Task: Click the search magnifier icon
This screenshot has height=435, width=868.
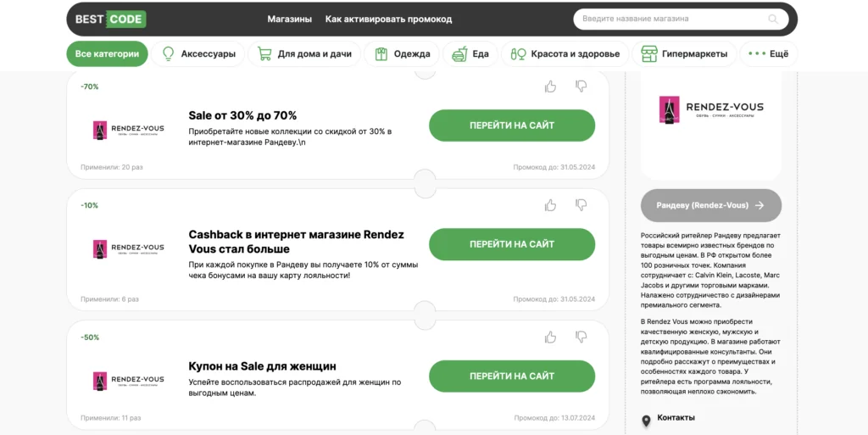Action: coord(772,19)
